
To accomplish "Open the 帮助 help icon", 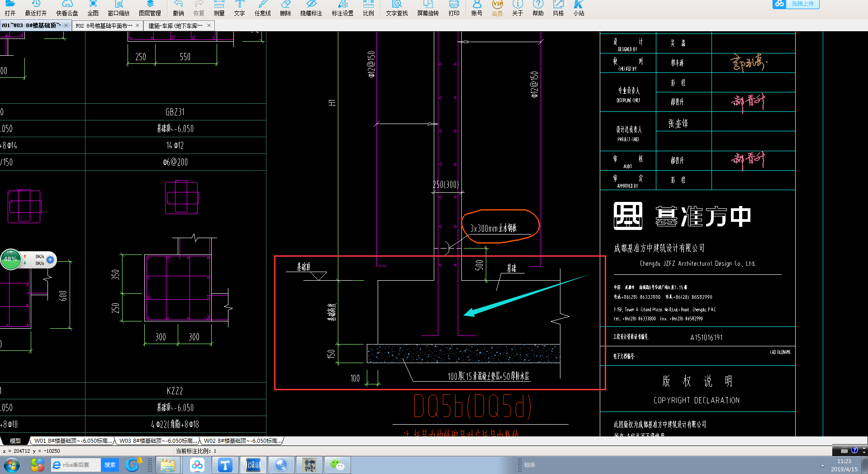I will pos(538,8).
